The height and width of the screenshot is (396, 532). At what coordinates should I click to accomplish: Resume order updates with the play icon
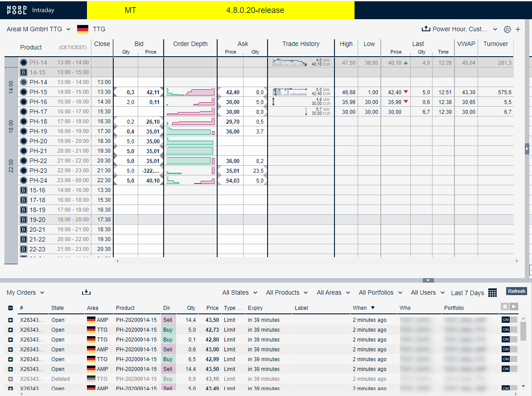pos(515,306)
